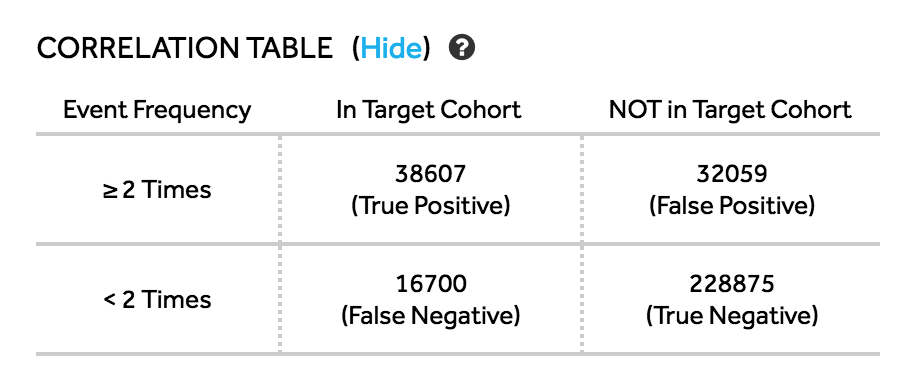Click the help question mark icon
912x386 pixels.
click(x=462, y=48)
